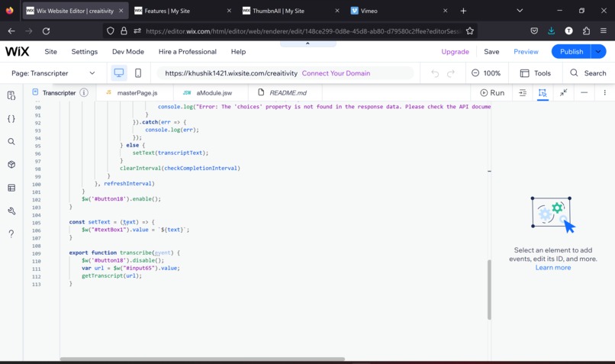615x364 pixels.
Task: Open the Tools panel
Action: (536, 73)
